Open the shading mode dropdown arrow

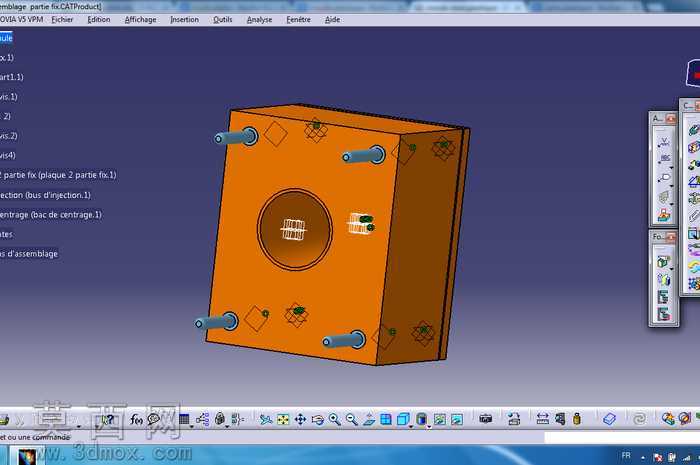[x=429, y=427]
